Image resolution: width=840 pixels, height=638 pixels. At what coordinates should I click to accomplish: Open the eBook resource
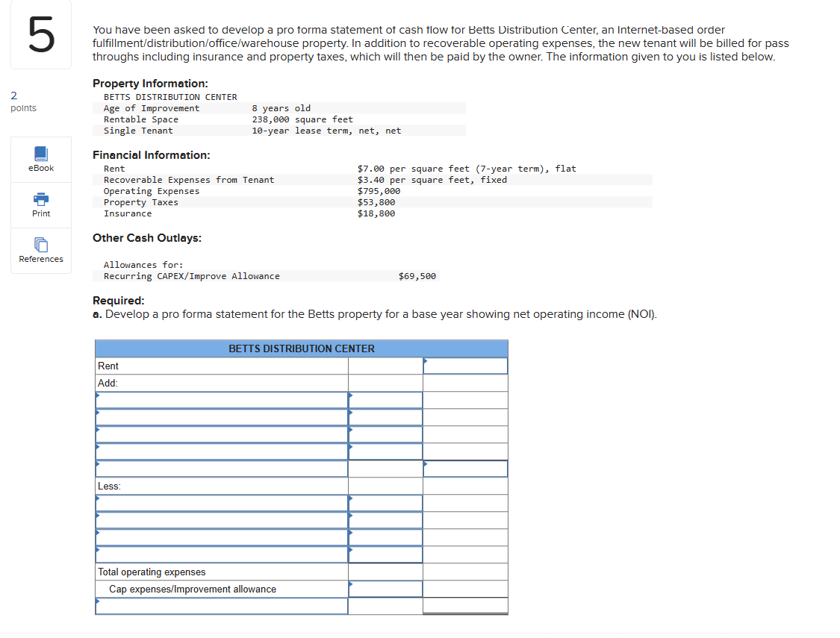[40, 159]
